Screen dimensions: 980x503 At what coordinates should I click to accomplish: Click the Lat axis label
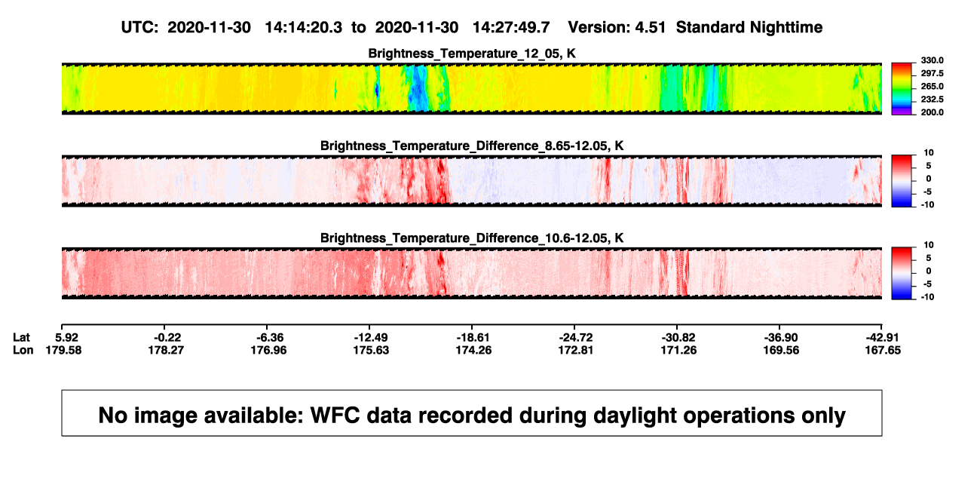[21, 337]
